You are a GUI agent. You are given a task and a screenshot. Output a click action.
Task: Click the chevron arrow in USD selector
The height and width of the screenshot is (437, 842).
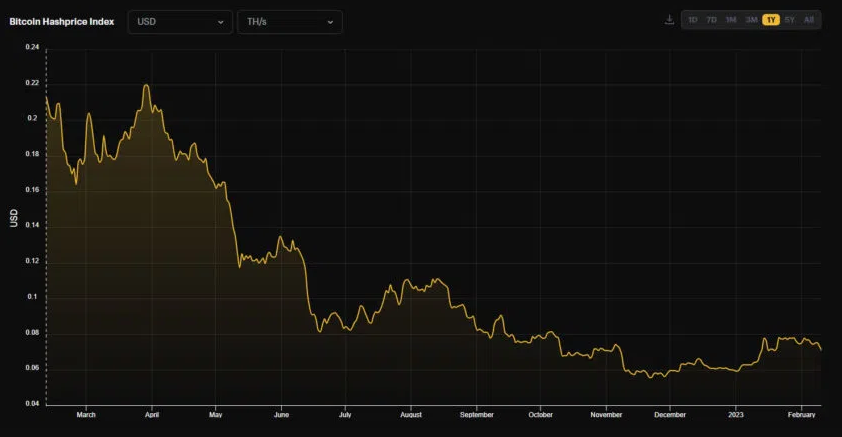221,22
